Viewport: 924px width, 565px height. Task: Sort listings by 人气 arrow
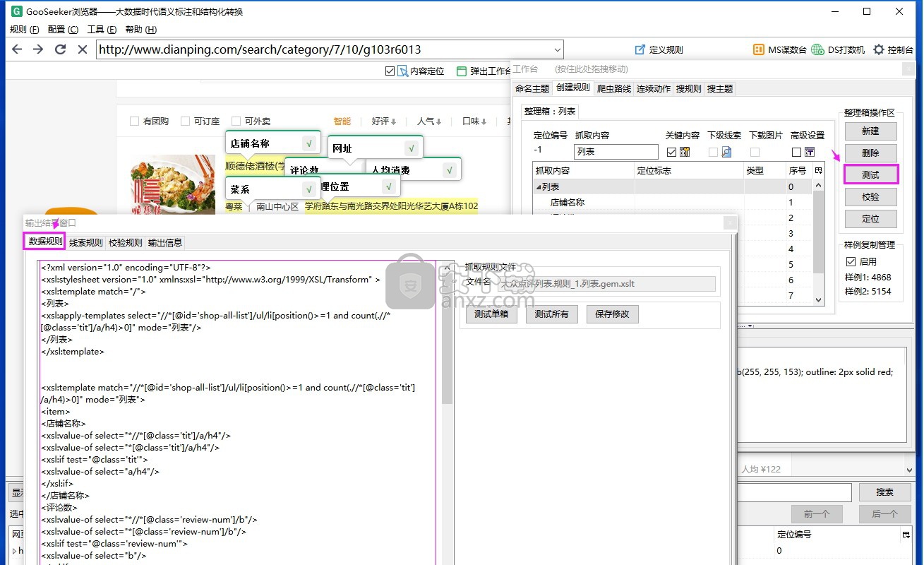pyautogui.click(x=438, y=121)
